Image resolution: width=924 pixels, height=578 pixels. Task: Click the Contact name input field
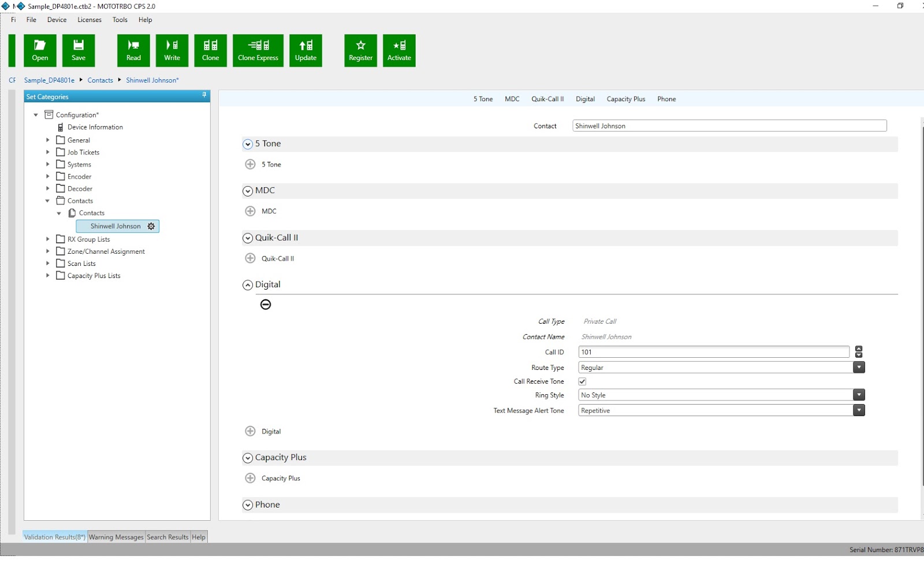729,125
